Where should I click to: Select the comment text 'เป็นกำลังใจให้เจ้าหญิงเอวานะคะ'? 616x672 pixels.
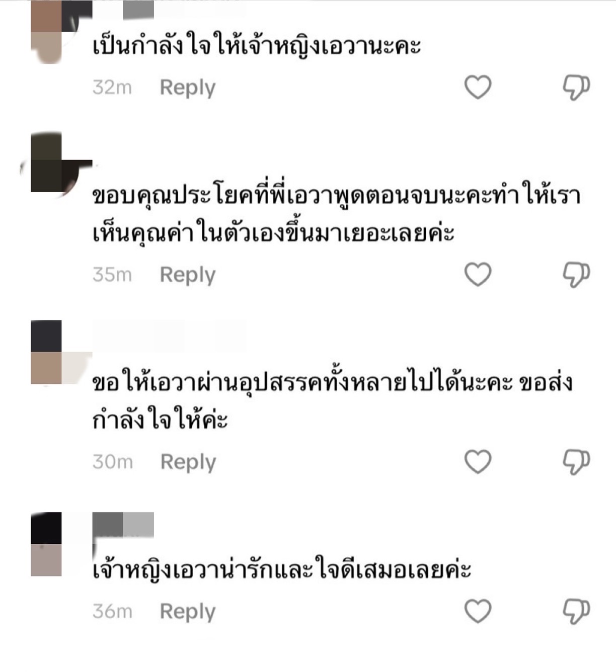[257, 46]
